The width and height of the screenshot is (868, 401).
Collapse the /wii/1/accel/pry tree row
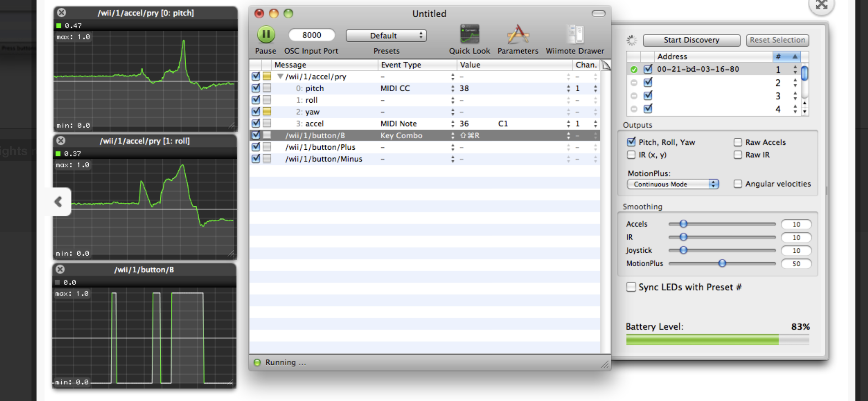[x=280, y=77]
